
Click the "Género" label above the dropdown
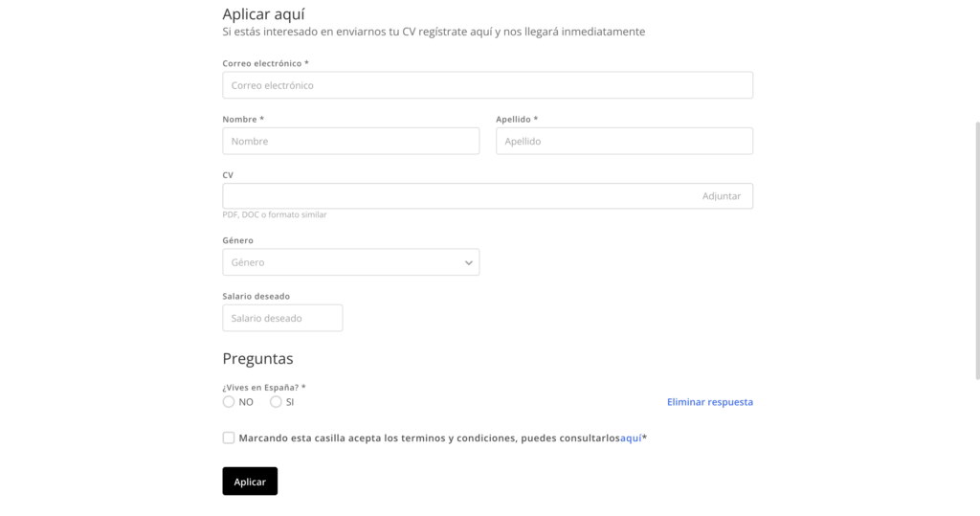237,240
